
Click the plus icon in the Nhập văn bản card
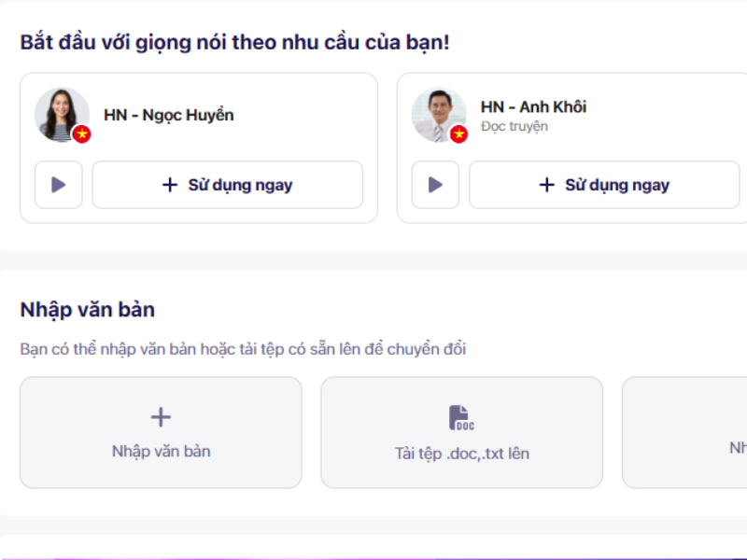pos(161,417)
